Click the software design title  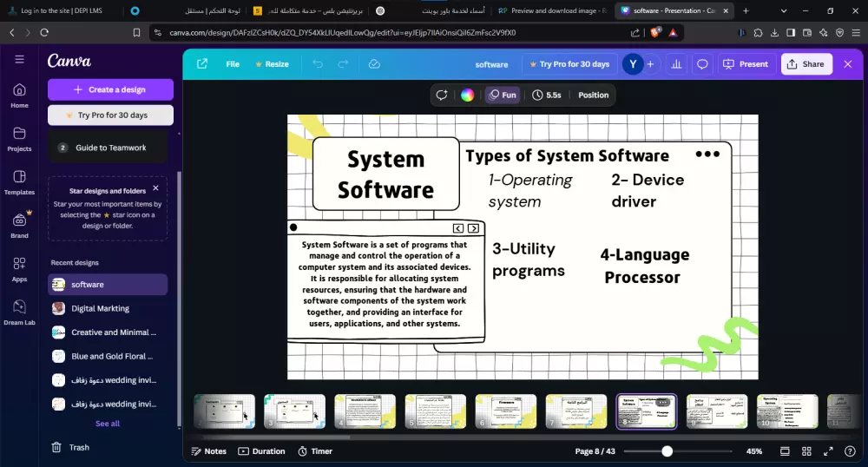click(491, 64)
